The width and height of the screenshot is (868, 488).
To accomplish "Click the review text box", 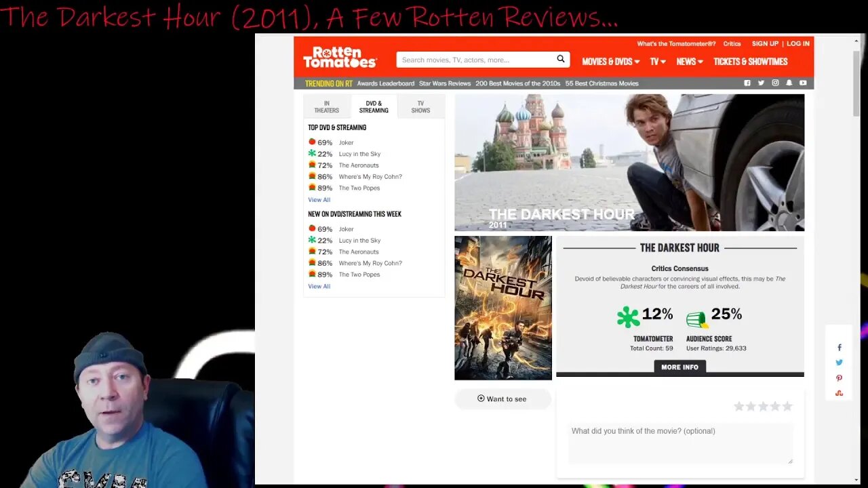I will 680,443.
